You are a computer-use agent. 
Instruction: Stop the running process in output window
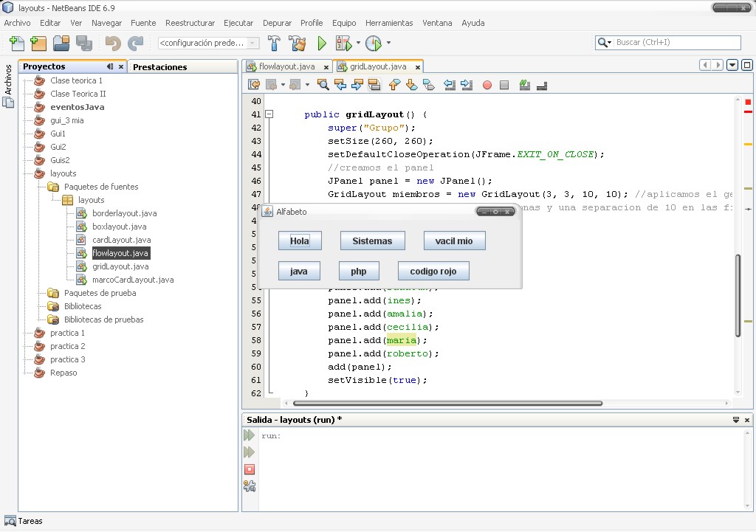[250, 469]
